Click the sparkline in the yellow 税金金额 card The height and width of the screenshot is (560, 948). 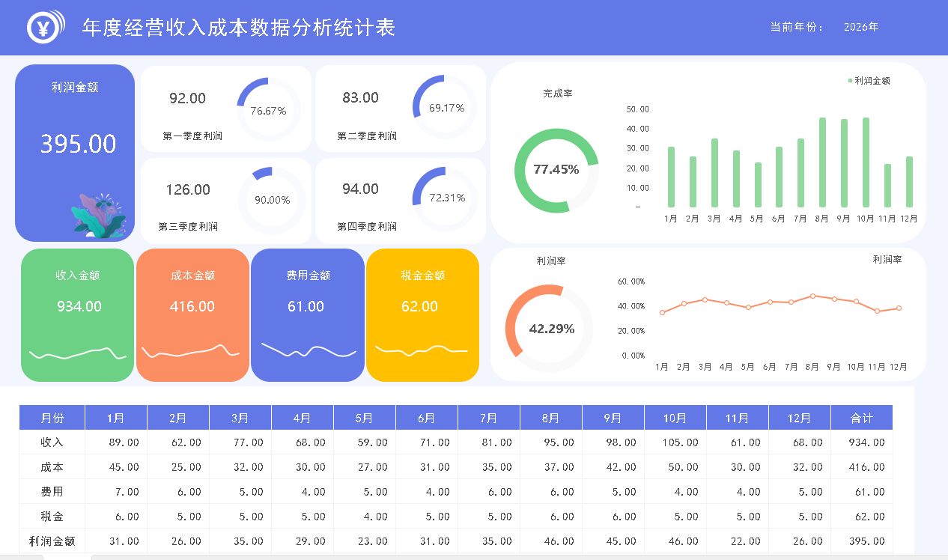[422, 349]
